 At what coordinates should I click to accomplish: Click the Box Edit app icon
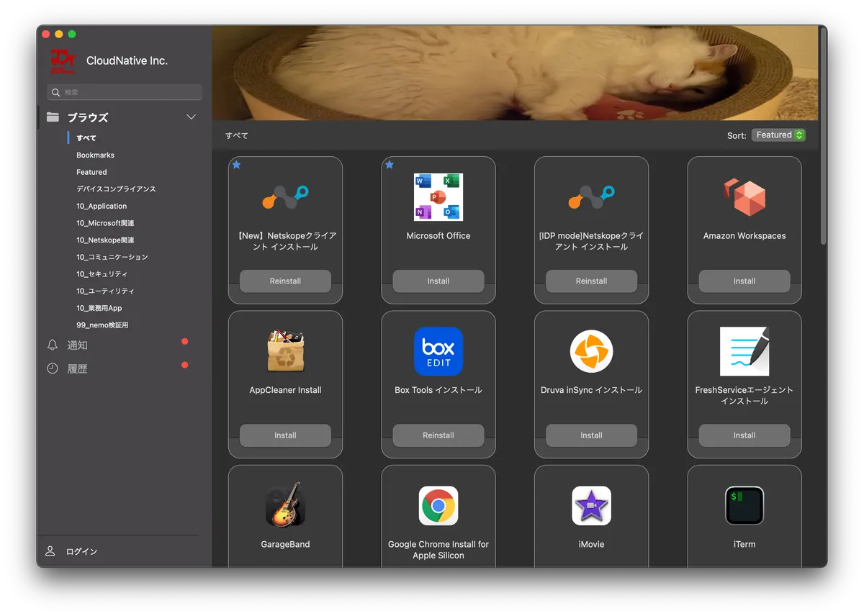pos(438,351)
